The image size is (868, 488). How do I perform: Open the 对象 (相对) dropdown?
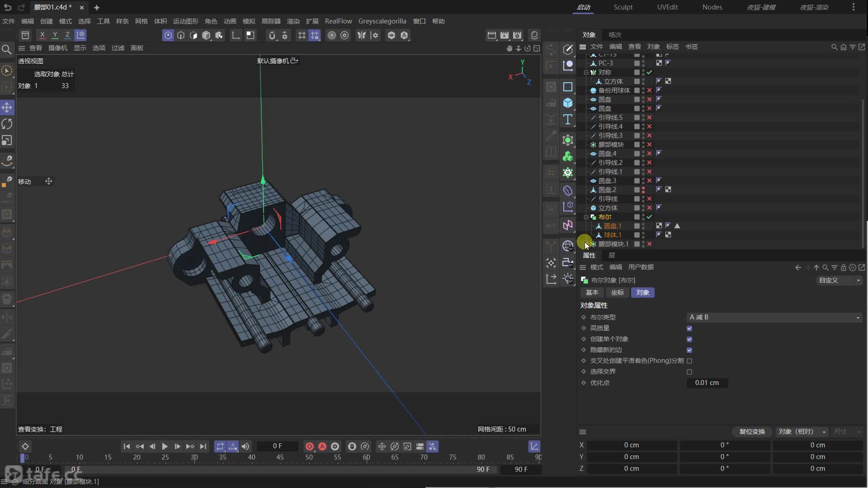[802, 432]
